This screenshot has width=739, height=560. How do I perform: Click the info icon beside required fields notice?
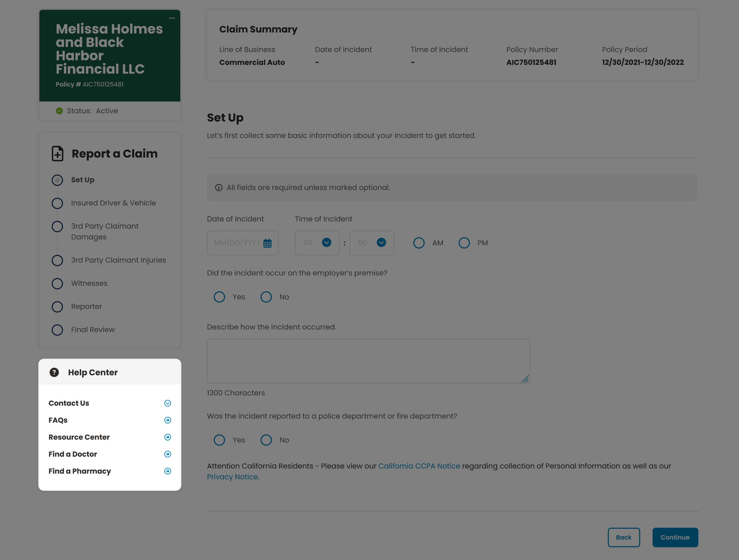click(219, 188)
